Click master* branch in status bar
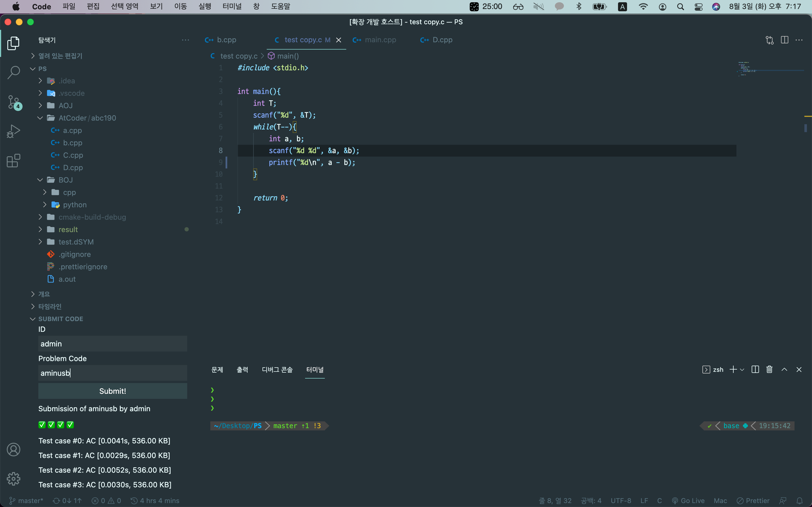 point(26,501)
